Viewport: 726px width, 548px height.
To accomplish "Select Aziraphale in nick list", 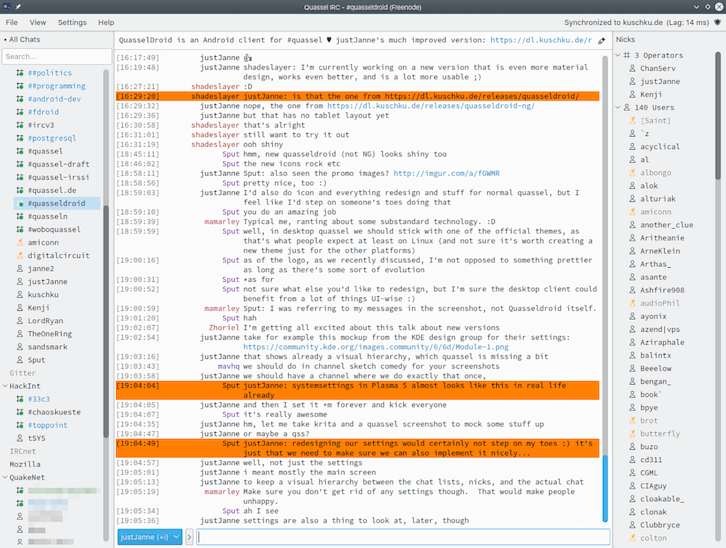I will (662, 342).
